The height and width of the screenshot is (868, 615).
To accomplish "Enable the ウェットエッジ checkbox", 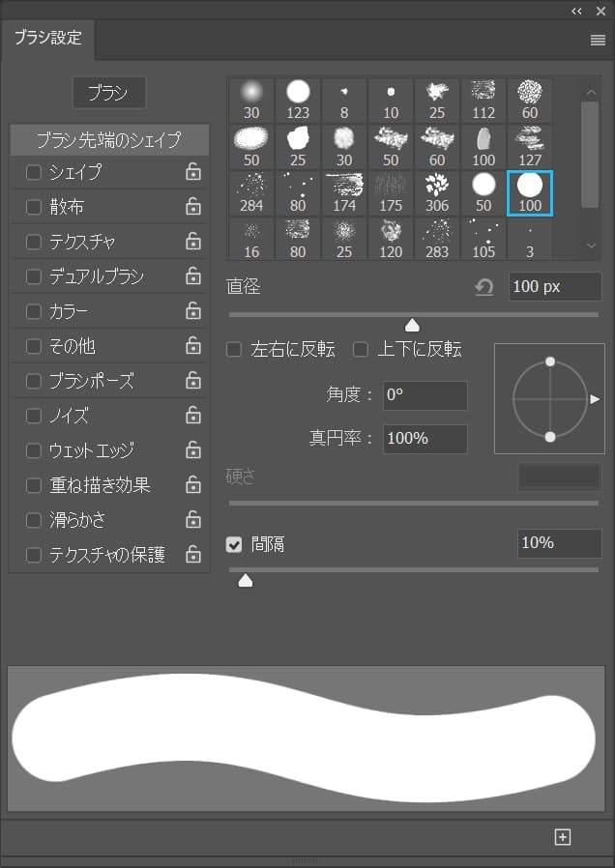I will [34, 450].
